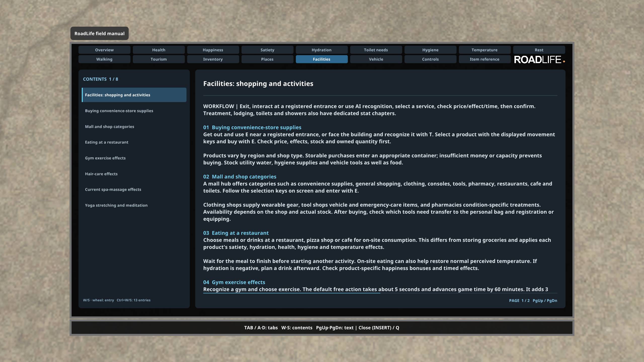This screenshot has width=644, height=362.
Task: Open 'Buying convenience-store supplies' contents entry
Action: point(134,111)
